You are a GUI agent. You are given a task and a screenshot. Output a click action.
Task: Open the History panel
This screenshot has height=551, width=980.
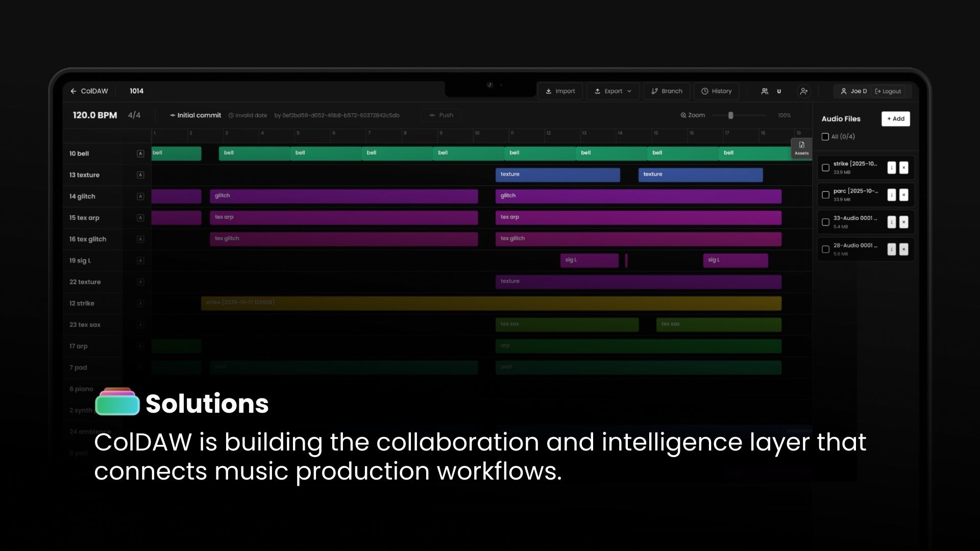[x=717, y=91]
